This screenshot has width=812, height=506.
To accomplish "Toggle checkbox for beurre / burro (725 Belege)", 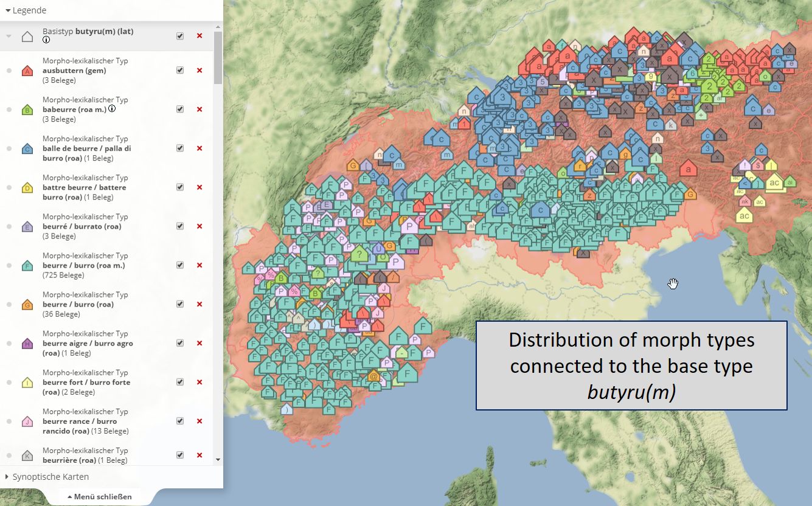I will [x=180, y=265].
